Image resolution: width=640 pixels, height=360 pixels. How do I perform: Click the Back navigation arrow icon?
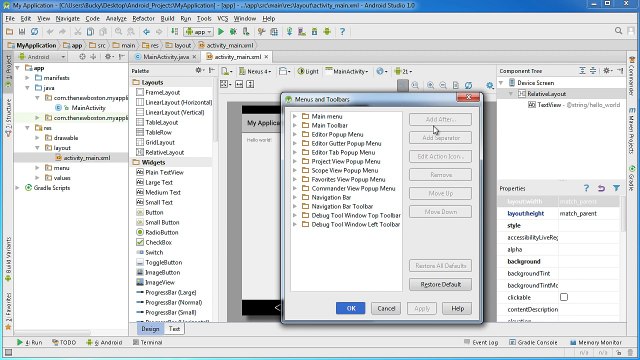(x=146, y=31)
